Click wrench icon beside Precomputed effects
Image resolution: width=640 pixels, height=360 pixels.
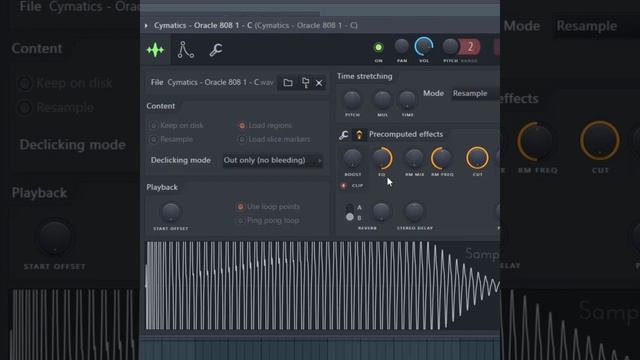click(344, 135)
